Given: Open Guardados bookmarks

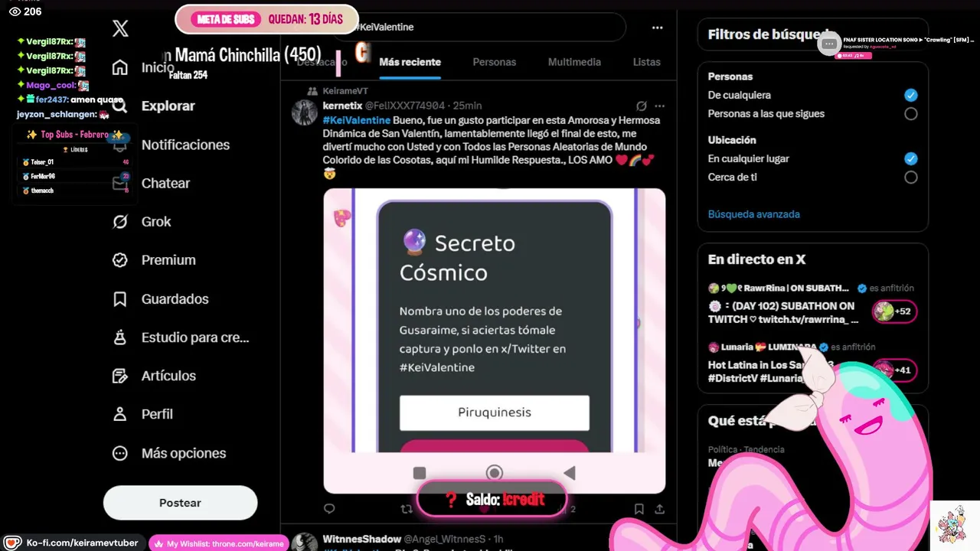Looking at the screenshot, I should coord(175,298).
